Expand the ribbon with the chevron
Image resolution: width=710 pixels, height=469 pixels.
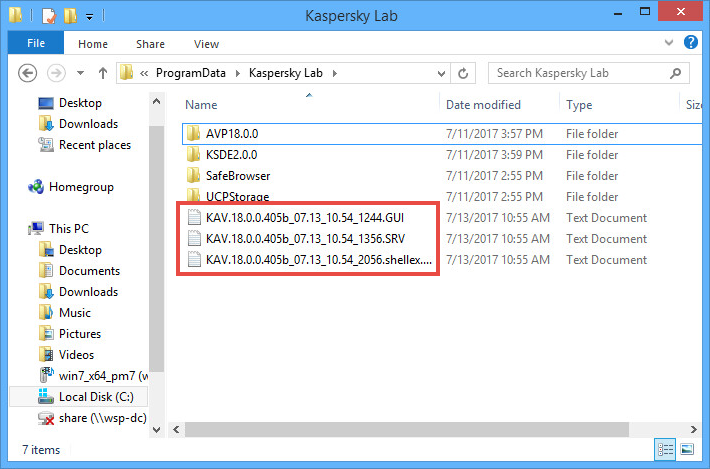pos(669,43)
